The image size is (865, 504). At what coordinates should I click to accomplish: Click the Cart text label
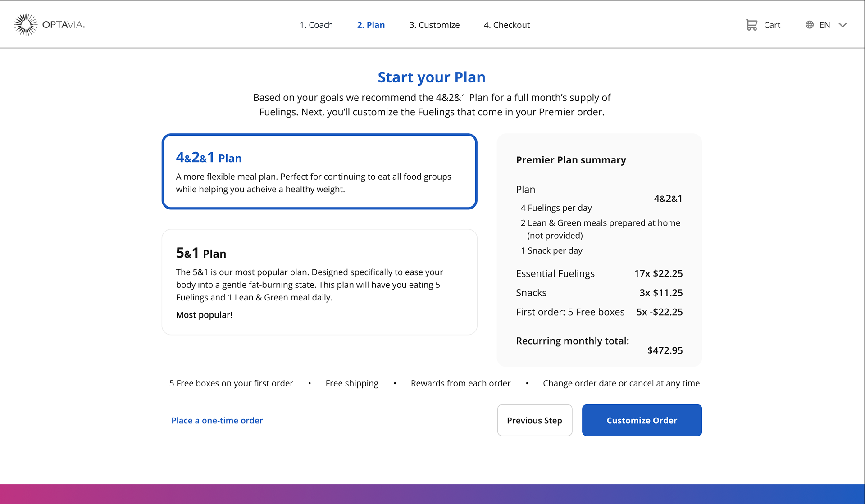[x=772, y=25]
